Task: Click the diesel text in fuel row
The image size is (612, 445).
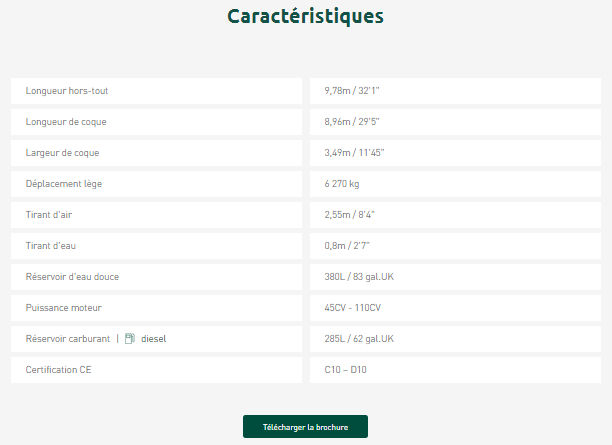Action: tap(154, 339)
